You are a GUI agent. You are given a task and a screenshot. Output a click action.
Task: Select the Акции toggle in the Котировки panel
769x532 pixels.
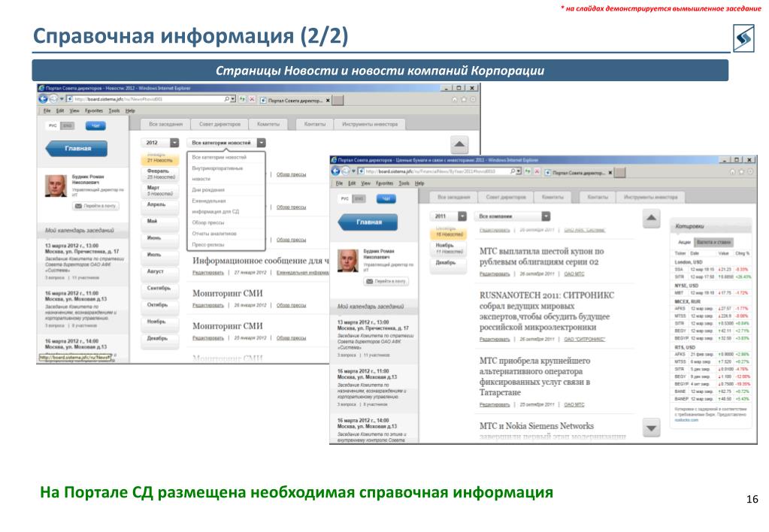coord(684,242)
